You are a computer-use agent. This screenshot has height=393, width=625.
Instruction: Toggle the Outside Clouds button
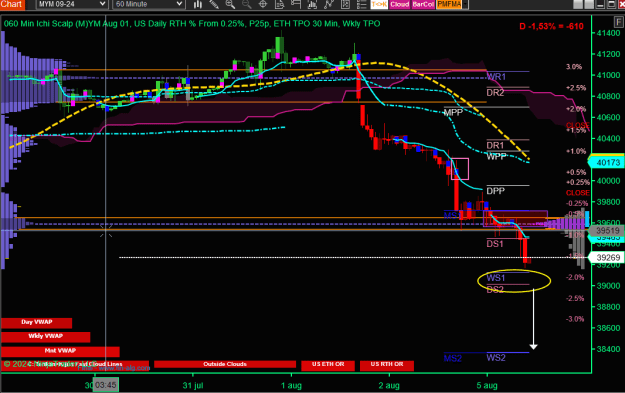point(225,364)
